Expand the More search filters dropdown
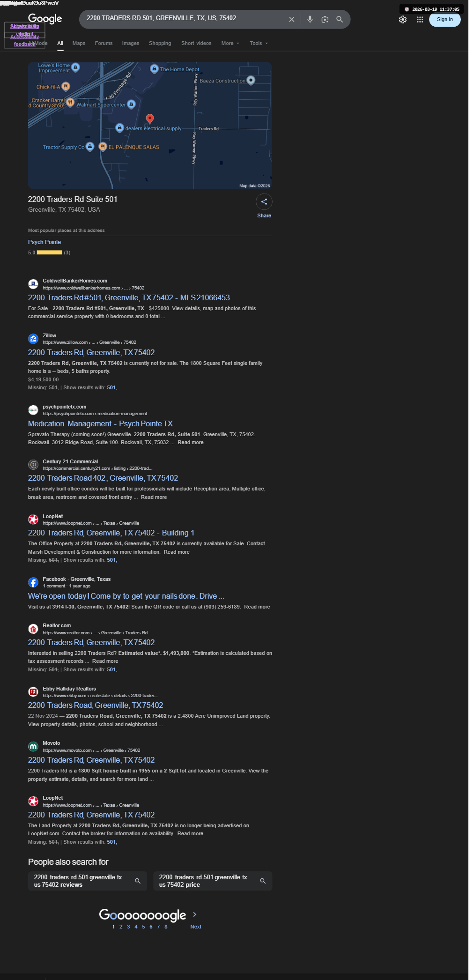 tap(230, 43)
